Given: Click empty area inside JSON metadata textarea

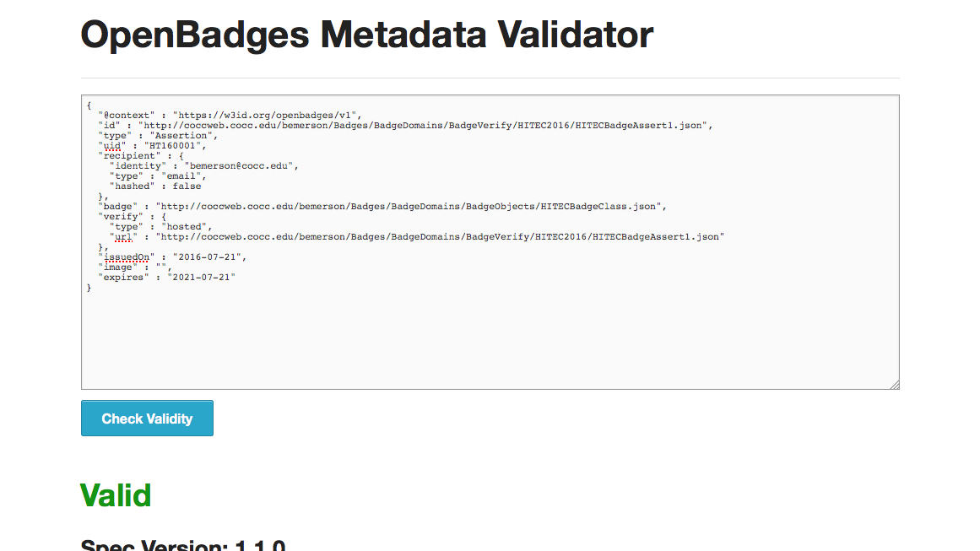Looking at the screenshot, I should [490, 338].
